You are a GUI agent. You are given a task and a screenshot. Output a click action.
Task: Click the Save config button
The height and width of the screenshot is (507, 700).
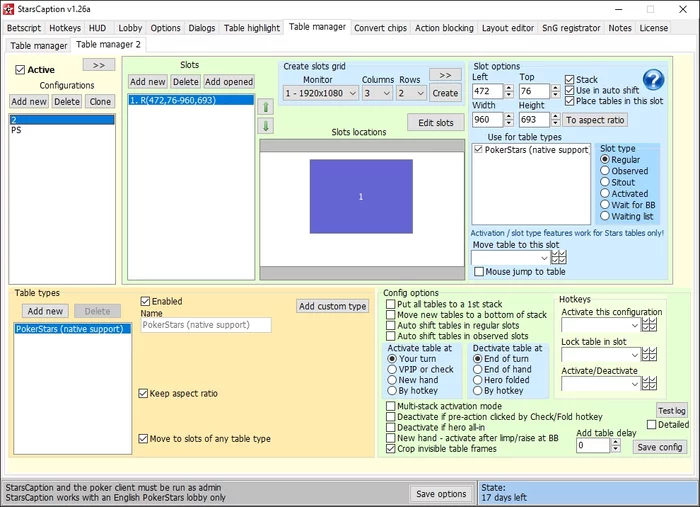coord(660,446)
